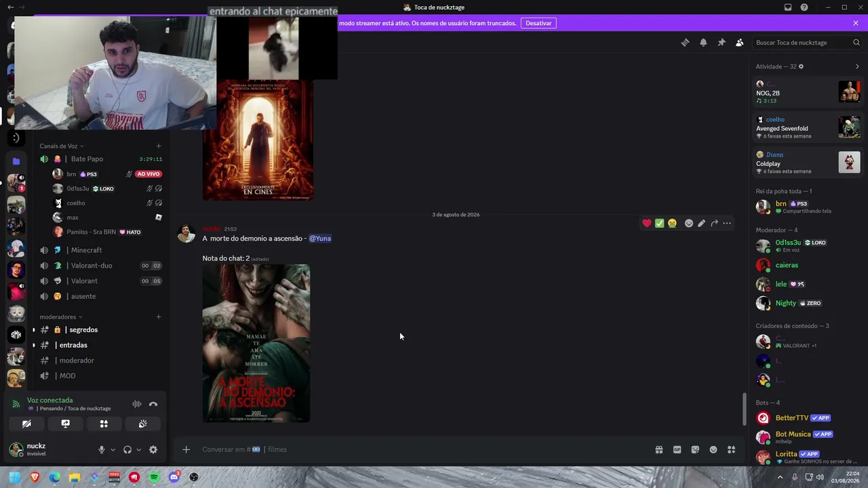Open microphone input options arrow
Image resolution: width=868 pixels, height=488 pixels.
tap(113, 449)
